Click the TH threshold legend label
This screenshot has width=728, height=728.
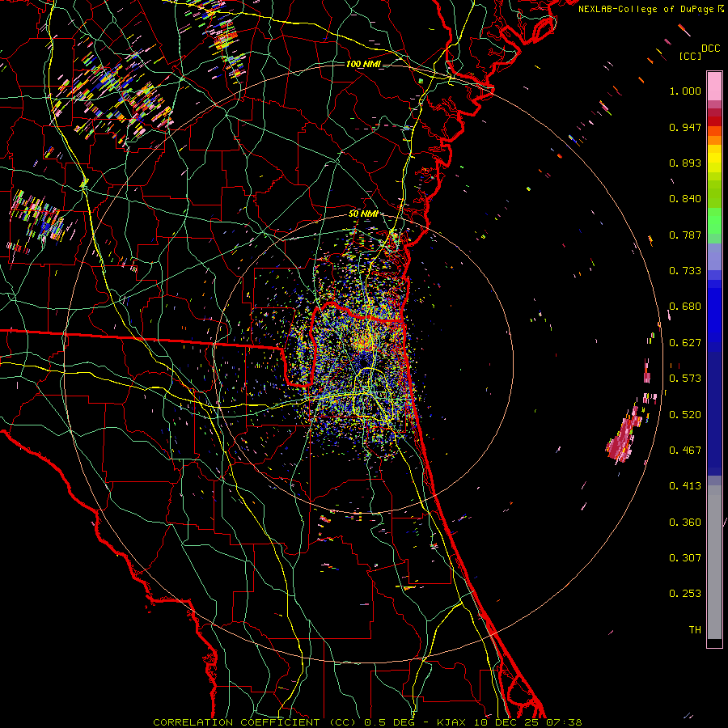point(695,630)
